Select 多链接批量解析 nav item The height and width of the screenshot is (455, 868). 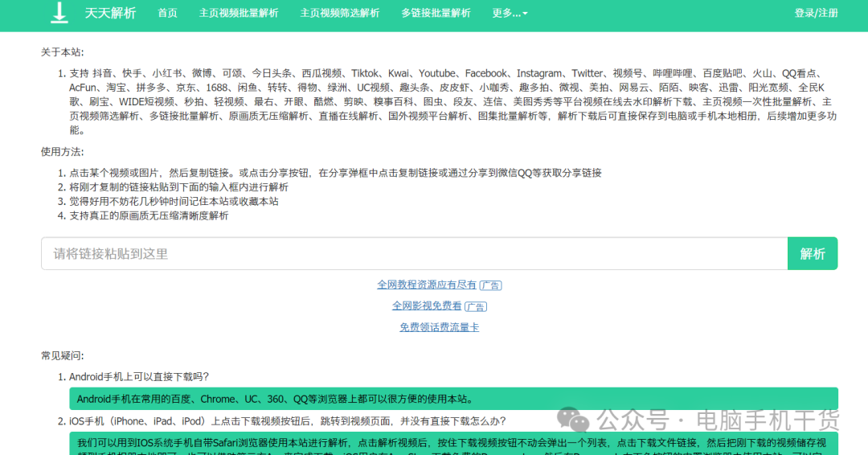pos(436,14)
